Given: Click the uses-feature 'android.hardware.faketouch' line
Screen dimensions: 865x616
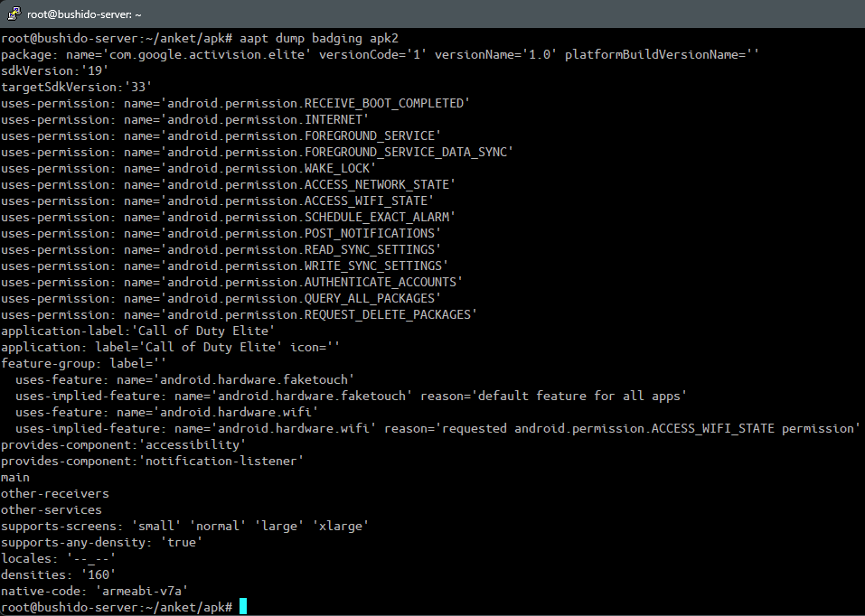Looking at the screenshot, I should pos(184,379).
